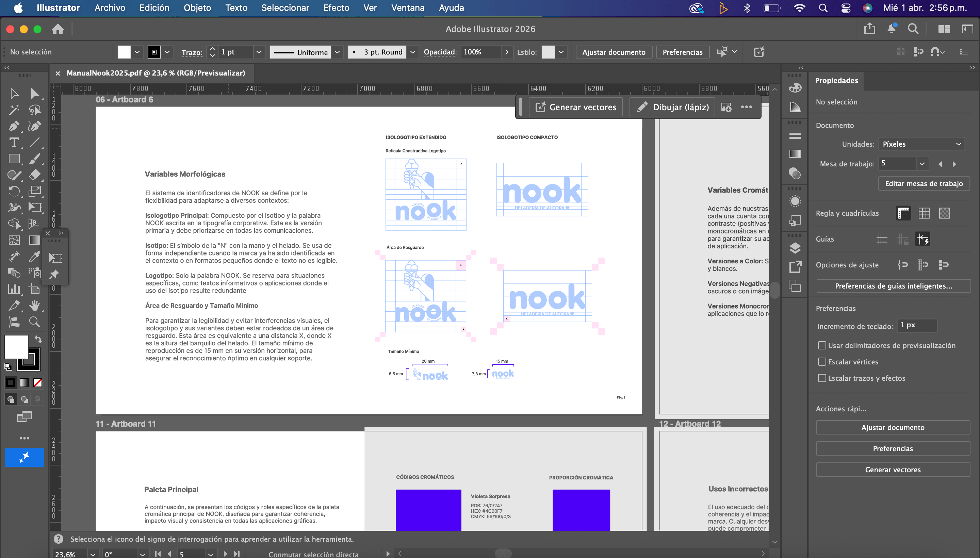
Task: Enable Escalar vértices checkbox
Action: coord(822,362)
